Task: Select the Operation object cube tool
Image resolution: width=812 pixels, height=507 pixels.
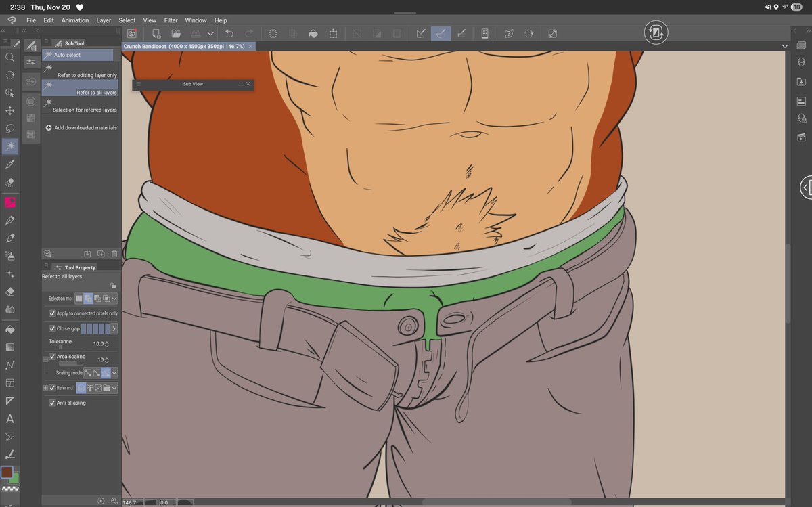Action: point(9,93)
